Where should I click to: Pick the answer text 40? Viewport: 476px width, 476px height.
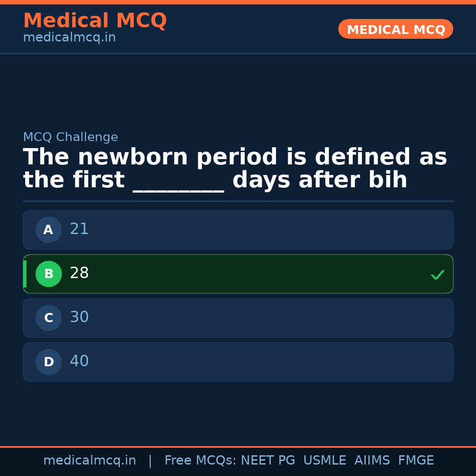(x=79, y=361)
